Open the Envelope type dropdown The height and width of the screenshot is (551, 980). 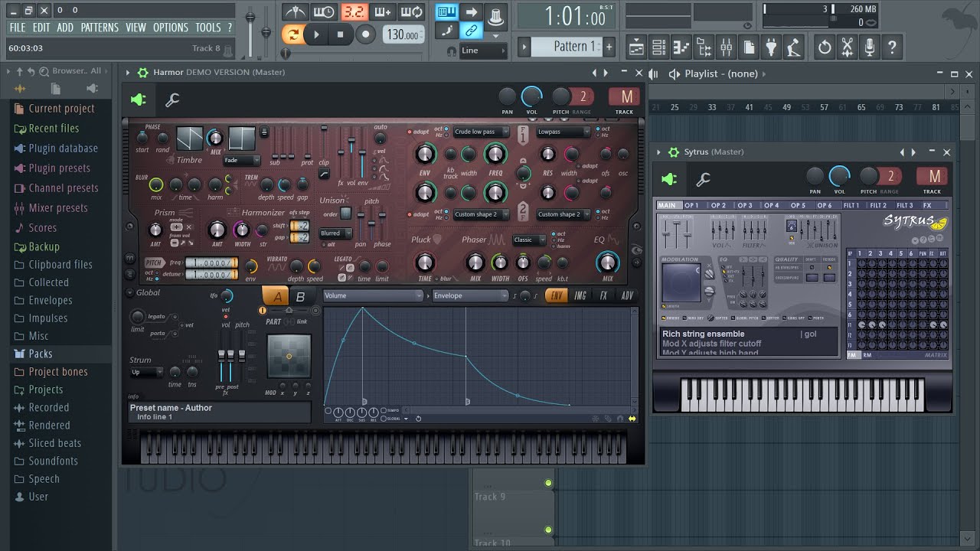pos(470,295)
